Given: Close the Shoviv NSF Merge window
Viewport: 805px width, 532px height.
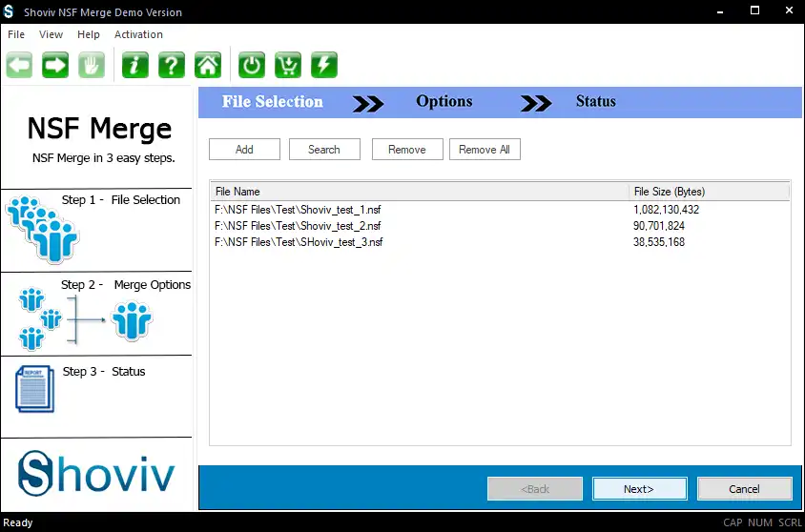Looking at the screenshot, I should click(789, 10).
